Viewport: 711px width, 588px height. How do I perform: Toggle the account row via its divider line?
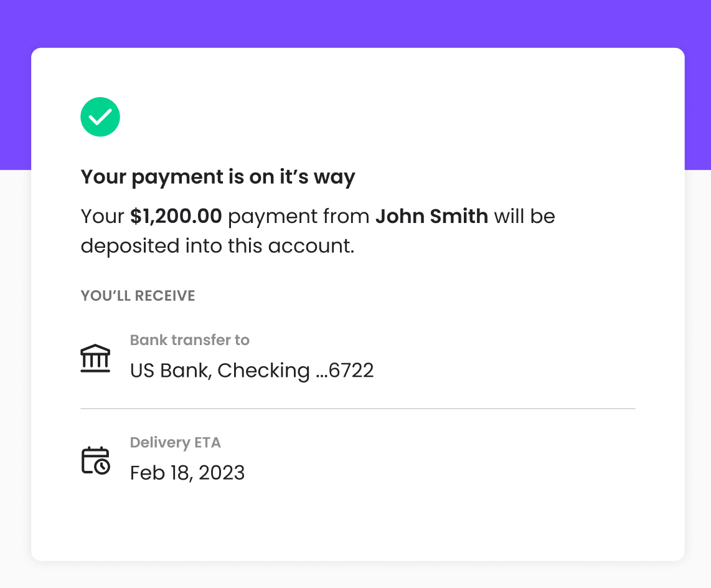357,409
